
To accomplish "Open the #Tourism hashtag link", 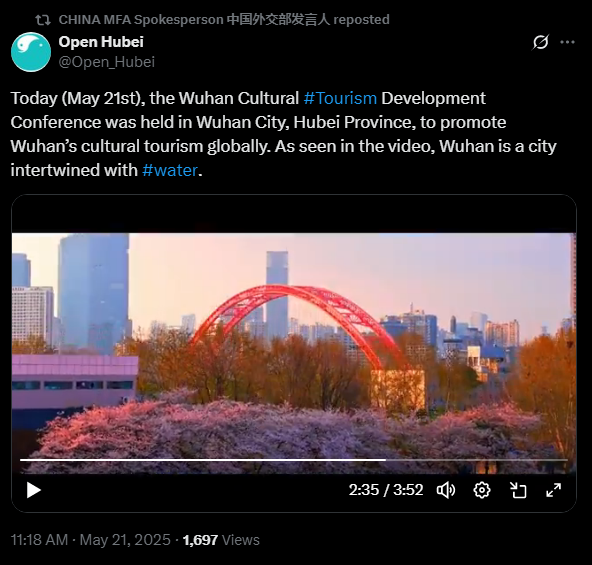I will 340,98.
